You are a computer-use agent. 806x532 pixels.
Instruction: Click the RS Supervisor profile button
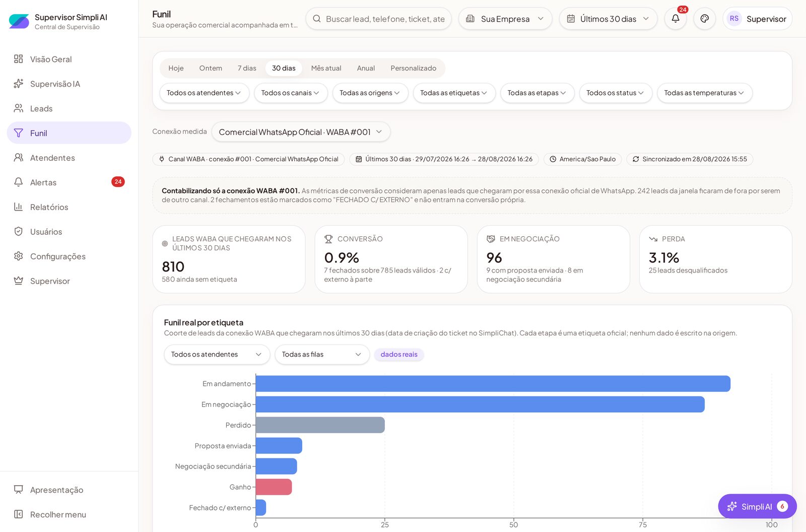point(757,19)
